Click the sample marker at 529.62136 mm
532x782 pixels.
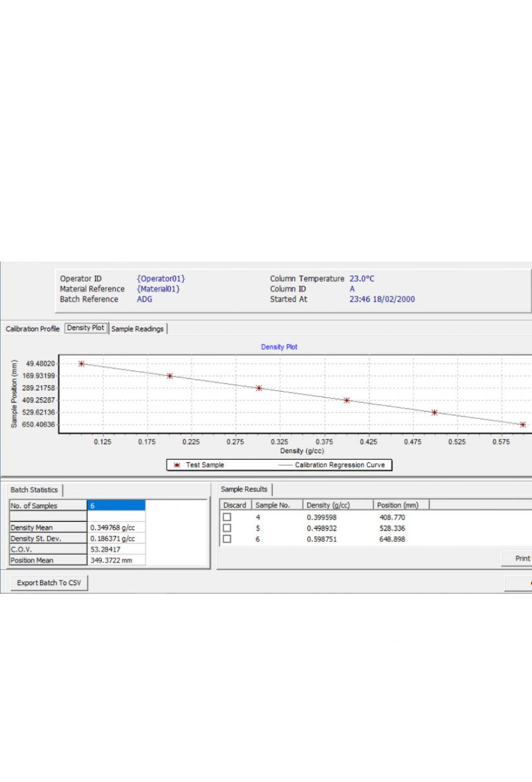pos(434,412)
